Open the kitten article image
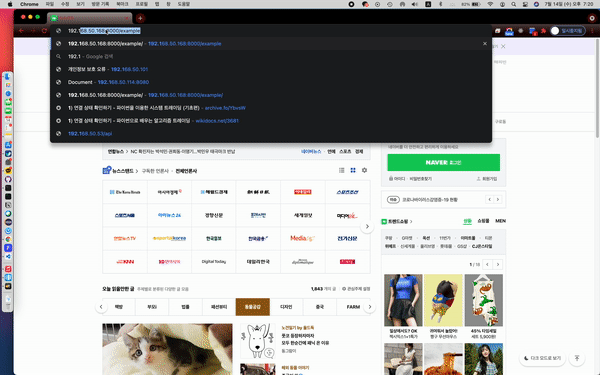 [167, 349]
